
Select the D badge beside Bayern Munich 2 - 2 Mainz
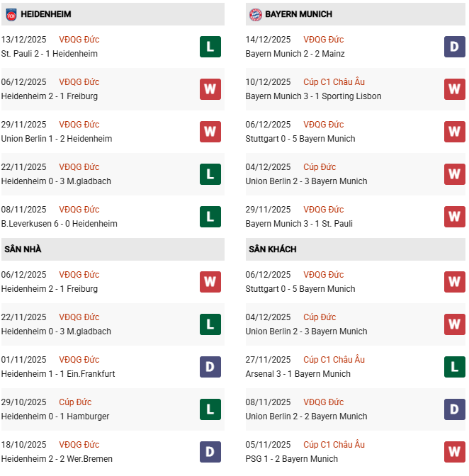click(455, 47)
